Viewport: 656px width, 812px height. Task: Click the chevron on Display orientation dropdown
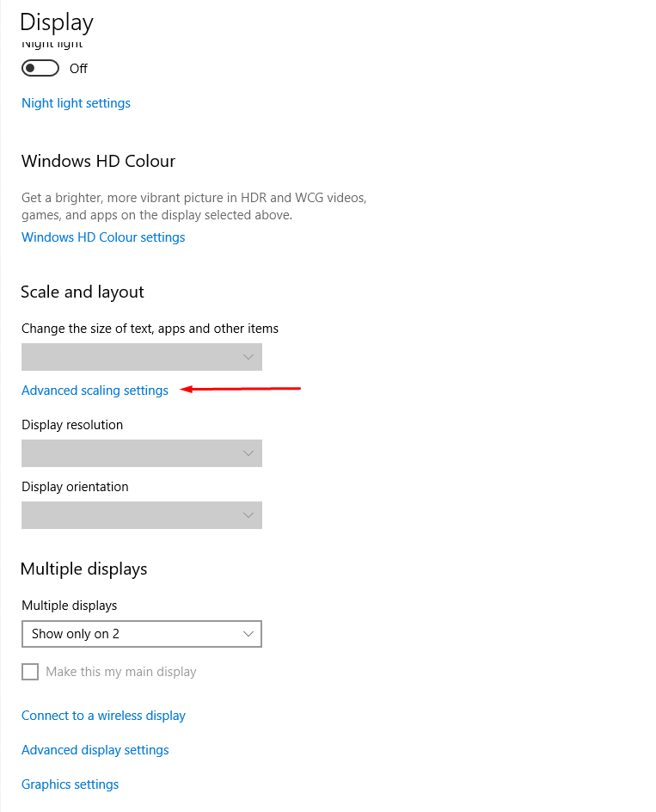pos(248,515)
